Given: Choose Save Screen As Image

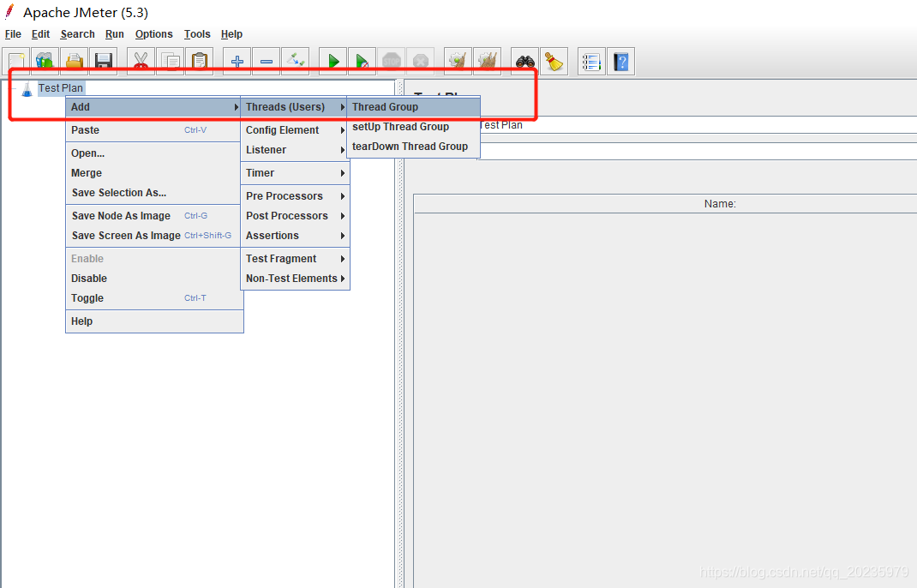Looking at the screenshot, I should click(x=154, y=235).
